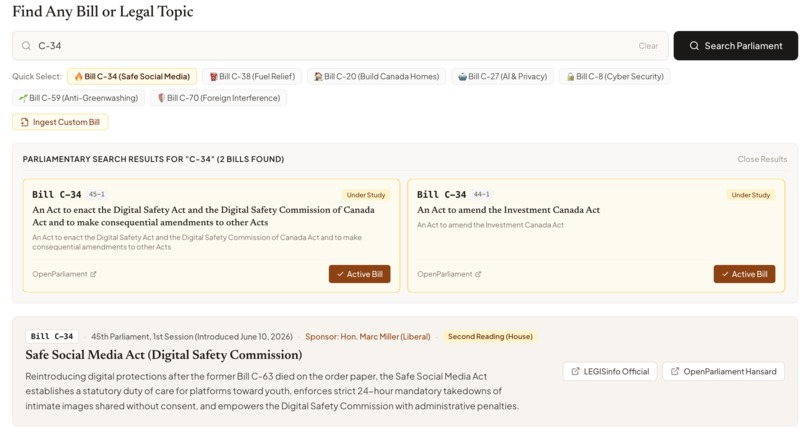
Task: Select Bill C-20 (Build Canada Homes) chip
Action: 376,77
